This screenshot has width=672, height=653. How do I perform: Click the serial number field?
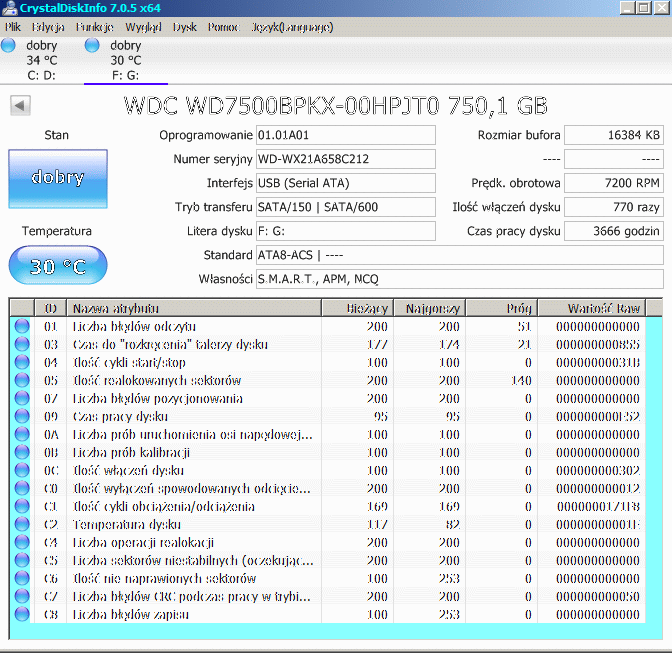click(345, 160)
